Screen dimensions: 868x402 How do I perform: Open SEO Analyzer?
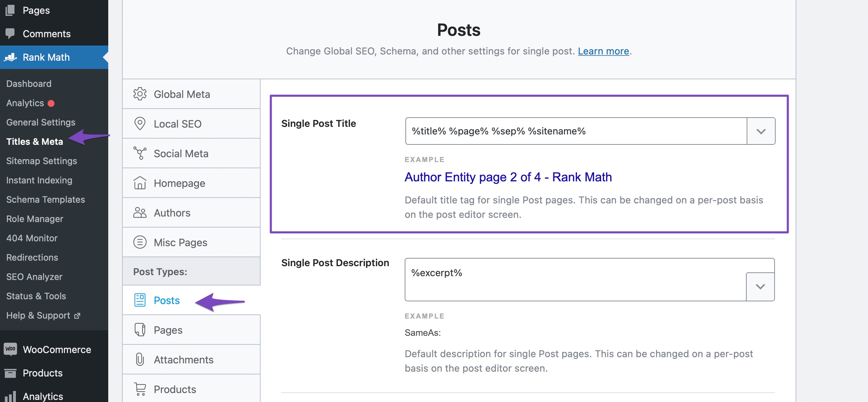tap(34, 277)
